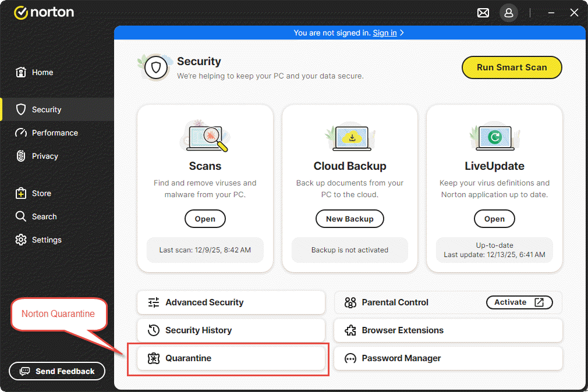588x392 pixels.
Task: Open LiveUpdate
Action: coord(494,219)
